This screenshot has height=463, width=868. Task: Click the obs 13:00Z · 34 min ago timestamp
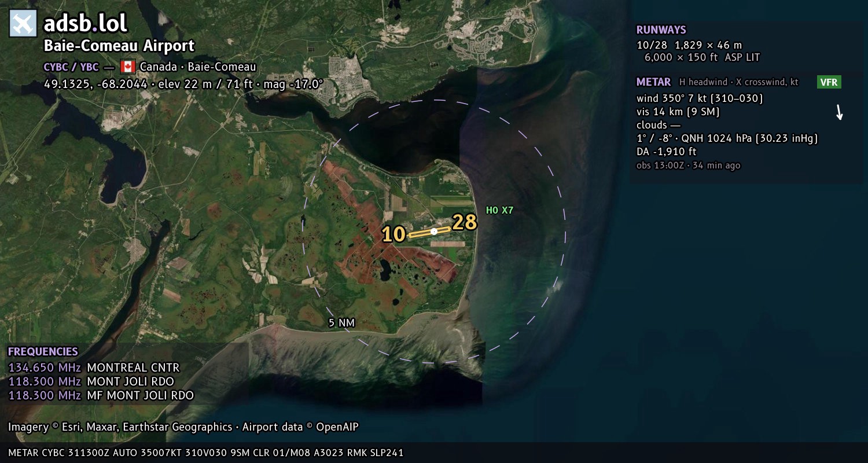(x=689, y=166)
